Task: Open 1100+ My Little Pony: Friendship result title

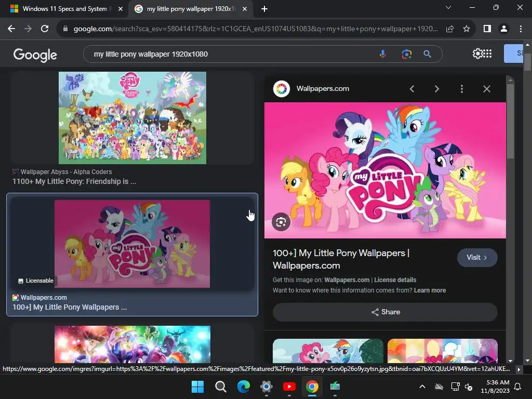Action: tap(74, 181)
